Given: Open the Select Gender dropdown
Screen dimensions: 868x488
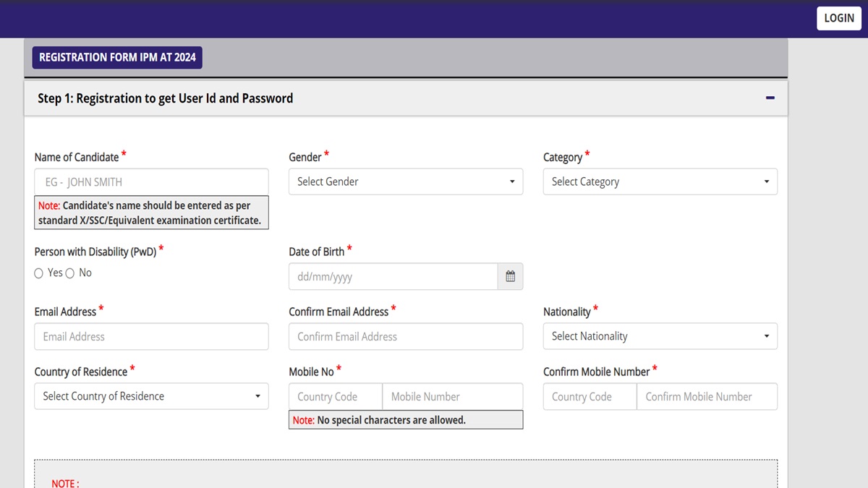Looking at the screenshot, I should click(406, 181).
